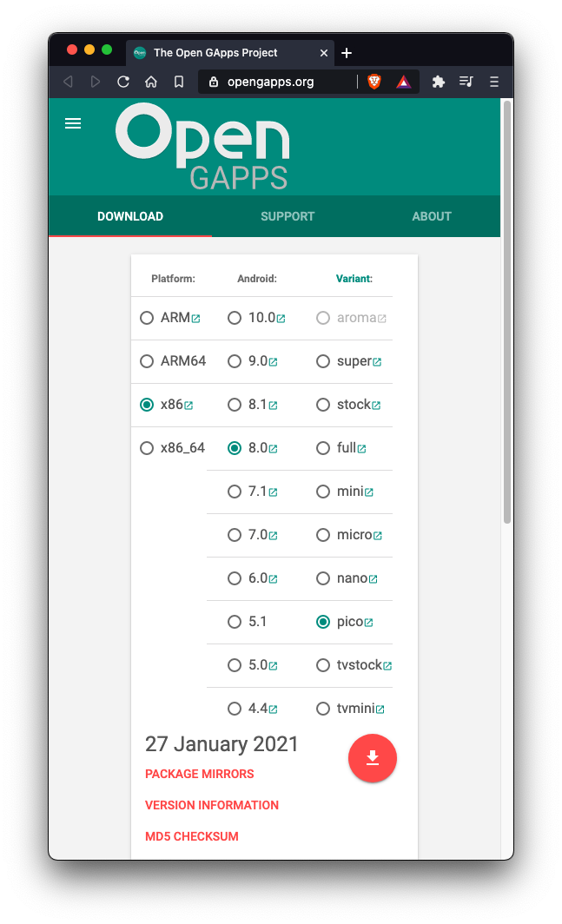Image resolution: width=562 pixels, height=924 pixels.
Task: Open external info link next to tvmini
Action: pos(380,709)
